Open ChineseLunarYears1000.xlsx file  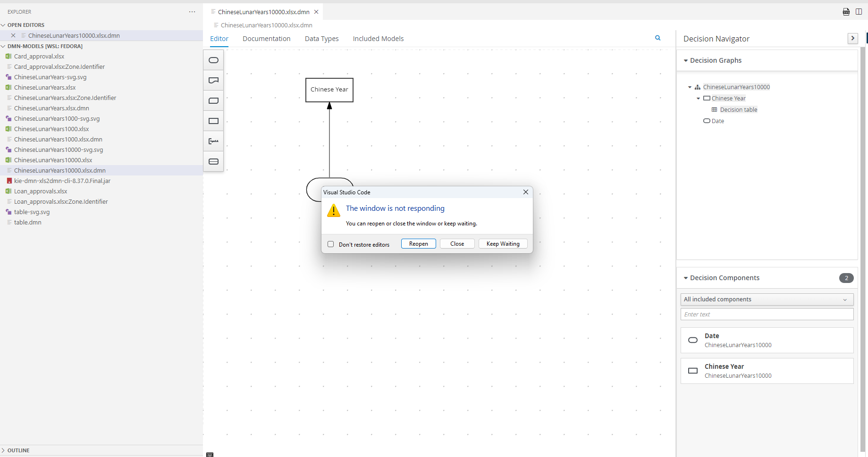coord(51,129)
